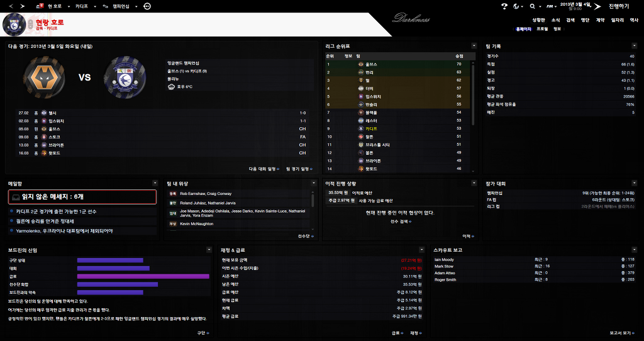Click the 찰튼 badge in league table
The image size is (644, 341).
coord(360,137)
